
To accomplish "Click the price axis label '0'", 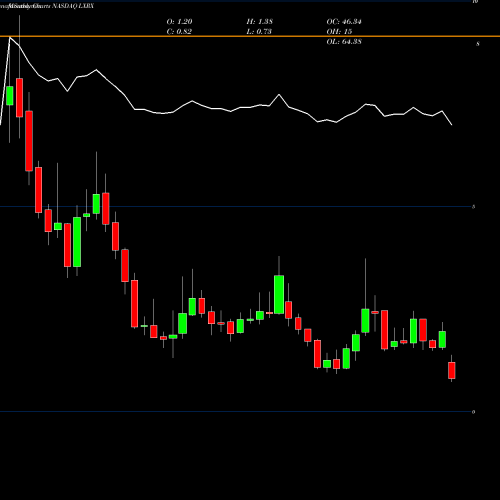I will pos(473,412).
